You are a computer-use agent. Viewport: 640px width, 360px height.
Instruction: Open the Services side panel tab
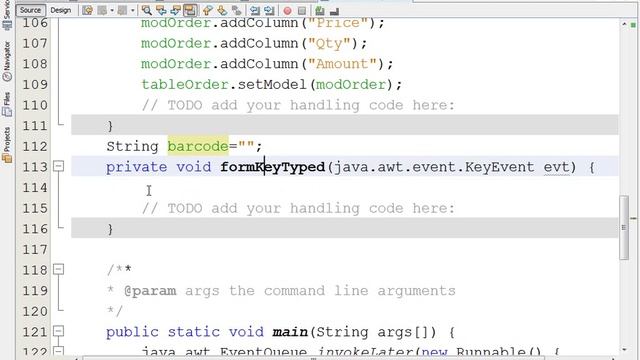click(x=7, y=15)
